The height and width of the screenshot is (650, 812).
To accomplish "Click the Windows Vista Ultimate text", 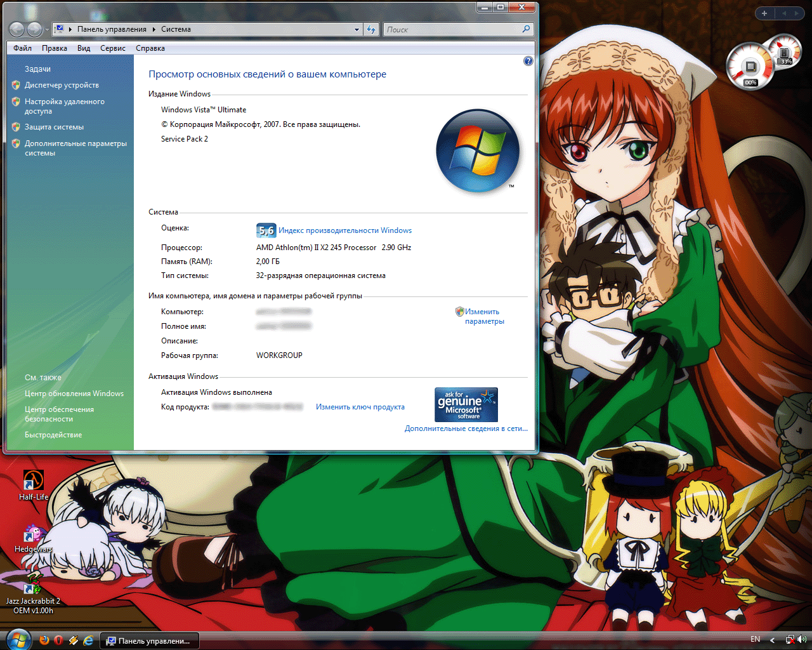I will point(204,110).
